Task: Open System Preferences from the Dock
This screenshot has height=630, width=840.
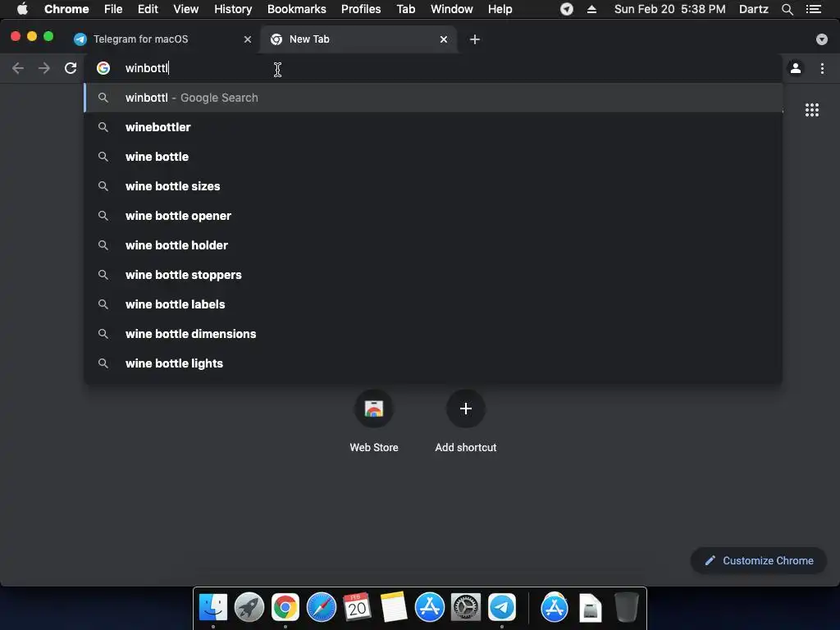Action: click(x=466, y=608)
